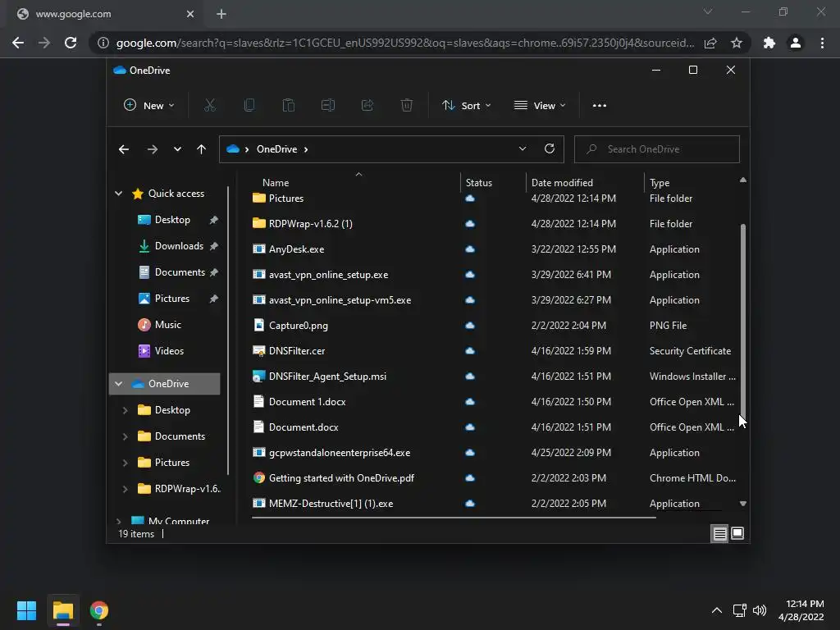This screenshot has width=840, height=630.
Task: Go up one folder level
Action: click(202, 149)
